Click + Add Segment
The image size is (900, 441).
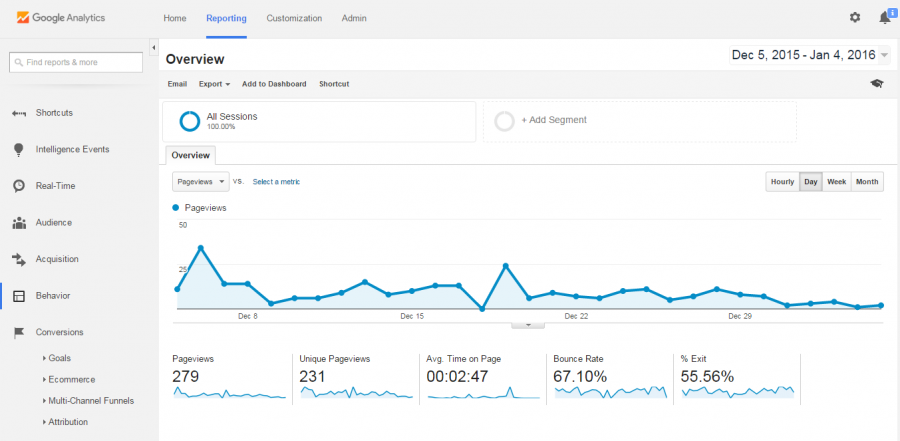pos(554,120)
